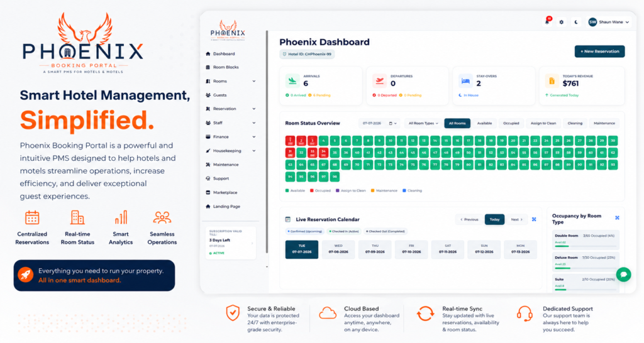Click the Maintenance tools icon

[208, 165]
